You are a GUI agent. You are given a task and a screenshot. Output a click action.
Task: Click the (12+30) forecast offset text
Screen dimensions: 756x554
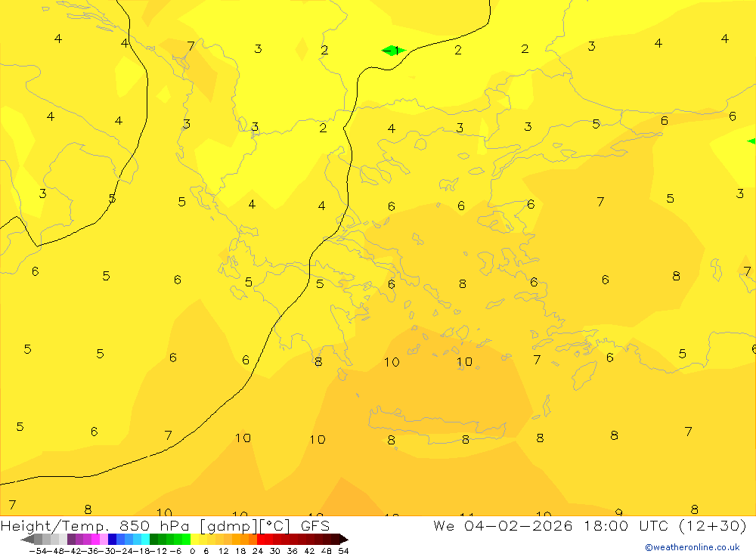pos(712,525)
